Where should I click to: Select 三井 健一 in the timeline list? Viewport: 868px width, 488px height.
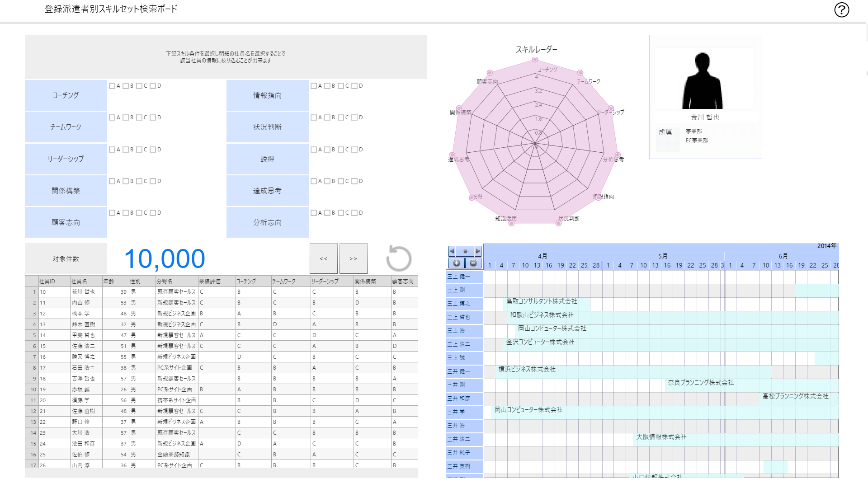pyautogui.click(x=464, y=371)
